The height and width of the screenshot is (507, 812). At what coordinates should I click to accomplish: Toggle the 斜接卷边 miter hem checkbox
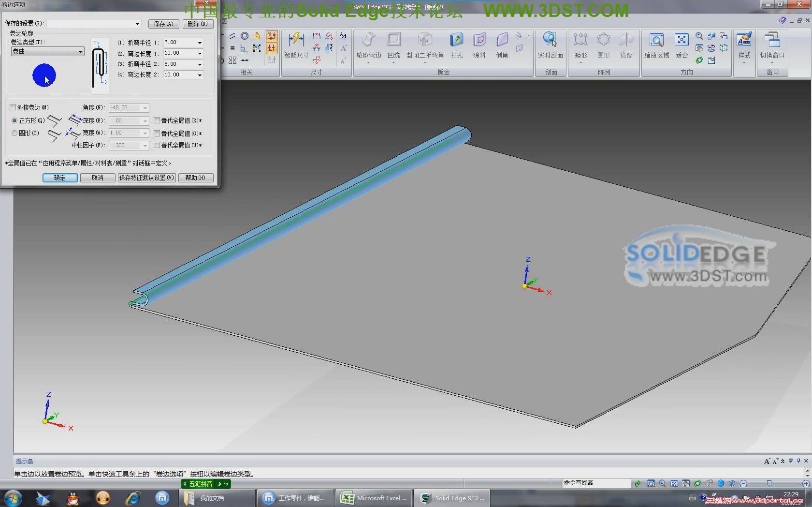pos(13,107)
